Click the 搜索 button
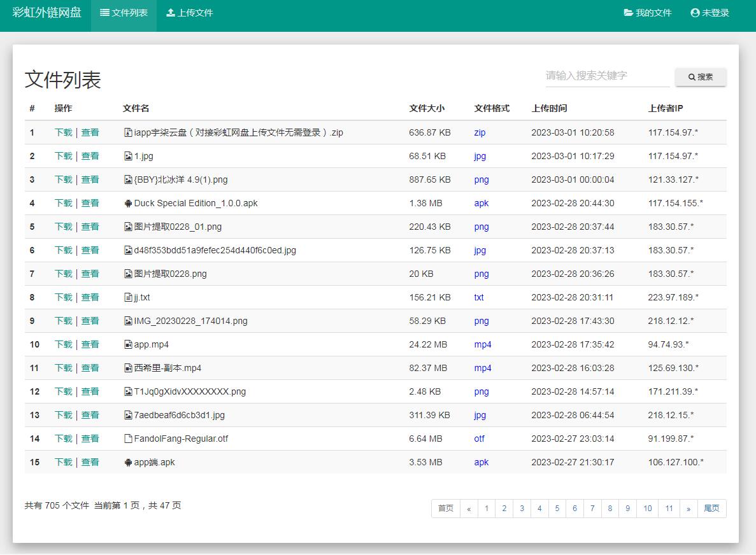Image resolution: width=756 pixels, height=555 pixels. (699, 77)
